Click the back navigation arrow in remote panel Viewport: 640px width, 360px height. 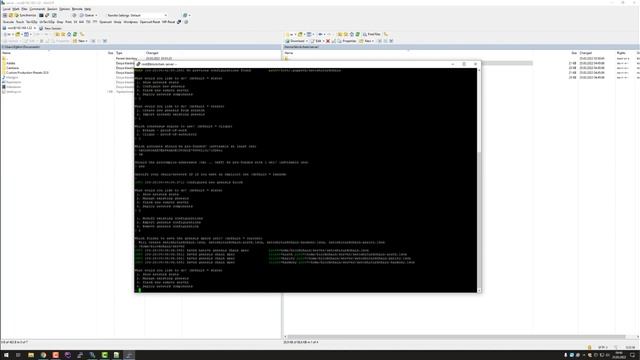click(321, 34)
